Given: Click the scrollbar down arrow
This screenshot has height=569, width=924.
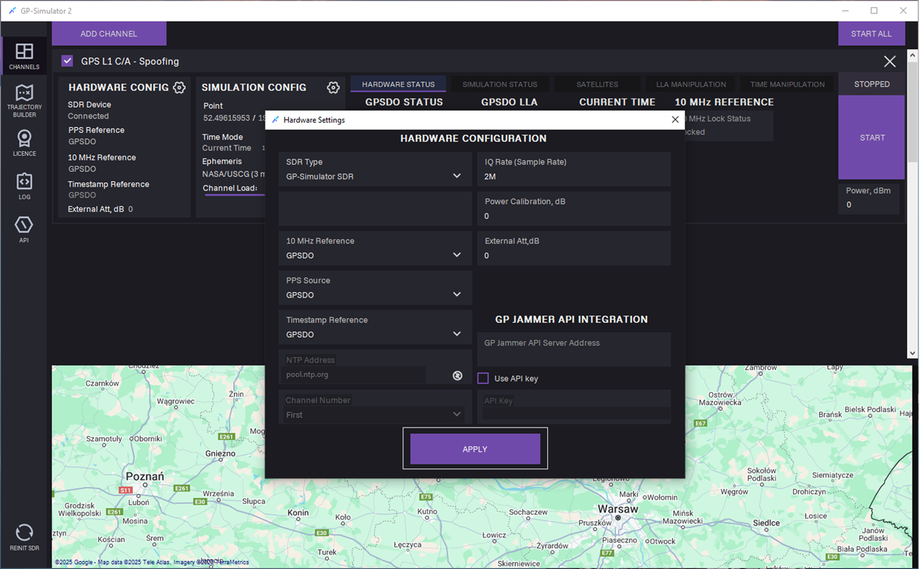Looking at the screenshot, I should click(912, 353).
